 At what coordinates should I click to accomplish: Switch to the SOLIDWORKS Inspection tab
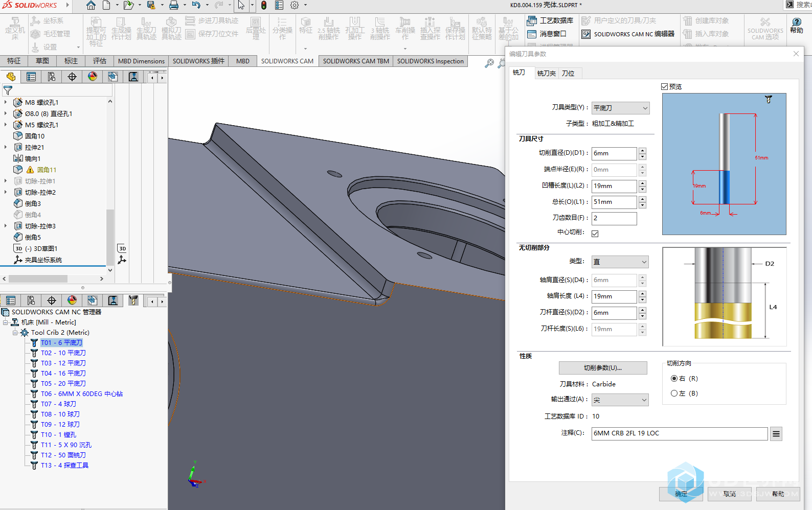431,61
